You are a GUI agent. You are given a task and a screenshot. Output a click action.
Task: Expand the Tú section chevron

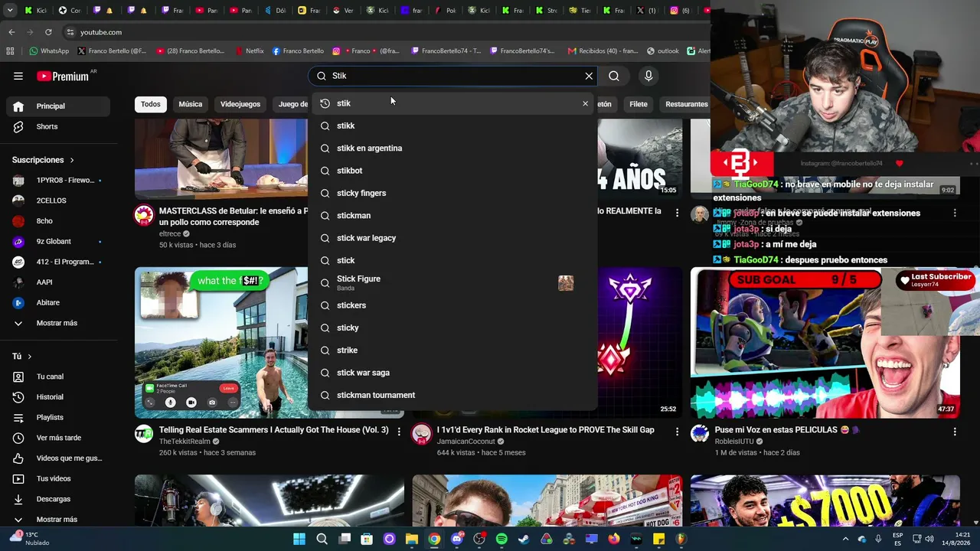click(30, 357)
